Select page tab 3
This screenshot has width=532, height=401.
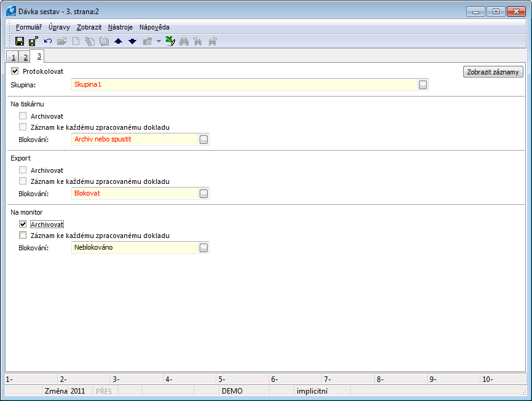point(39,56)
